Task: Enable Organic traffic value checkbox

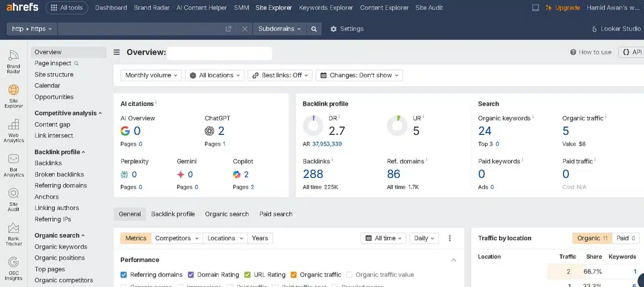Action: [349, 275]
